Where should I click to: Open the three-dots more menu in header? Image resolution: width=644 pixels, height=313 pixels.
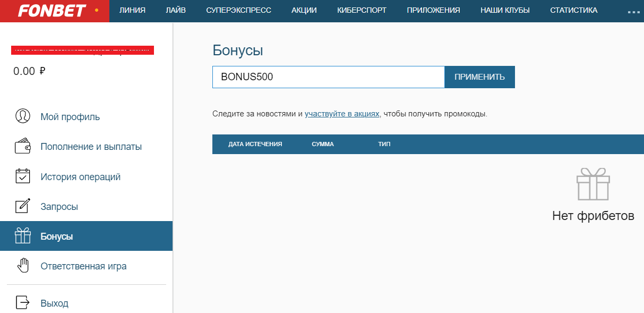click(633, 11)
